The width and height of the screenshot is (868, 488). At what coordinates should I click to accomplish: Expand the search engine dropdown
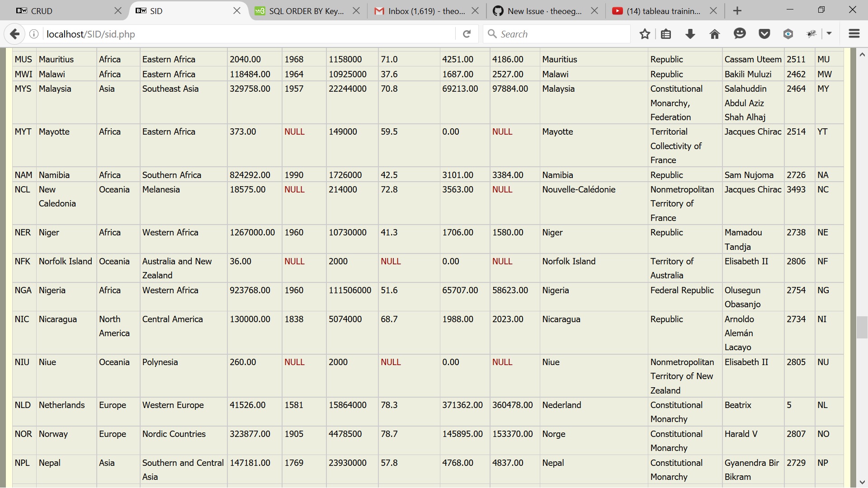click(x=493, y=33)
